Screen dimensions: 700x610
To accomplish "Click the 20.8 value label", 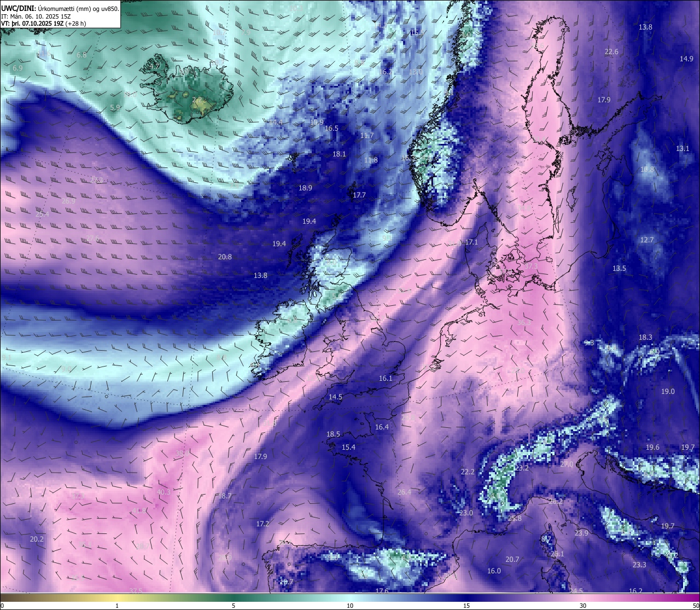I will click(225, 257).
